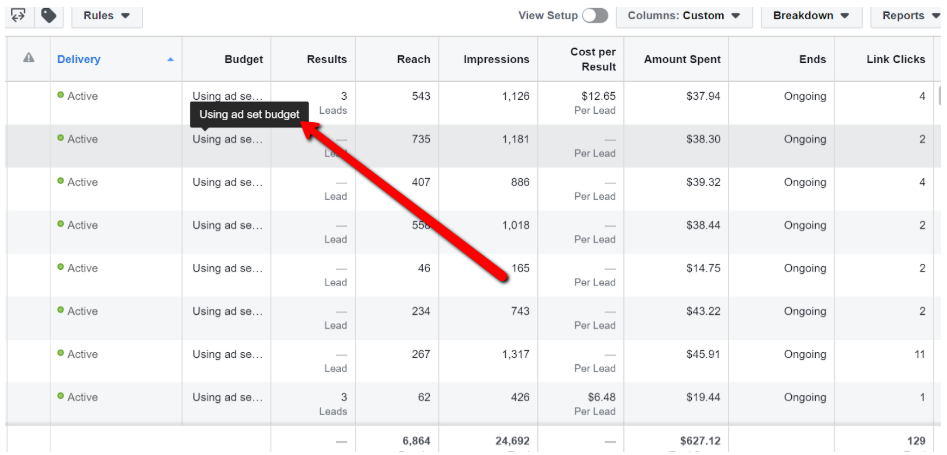The width and height of the screenshot is (947, 455).
Task: Open the Reports dropdown
Action: pyautogui.click(x=908, y=16)
